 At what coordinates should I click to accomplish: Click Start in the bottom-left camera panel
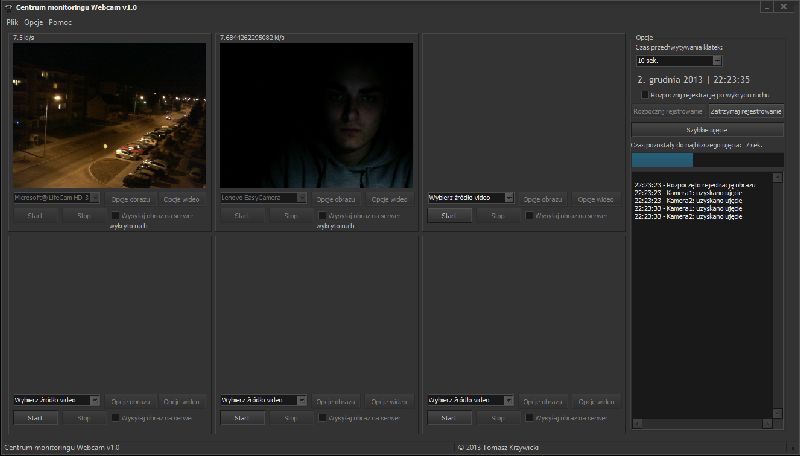[35, 418]
